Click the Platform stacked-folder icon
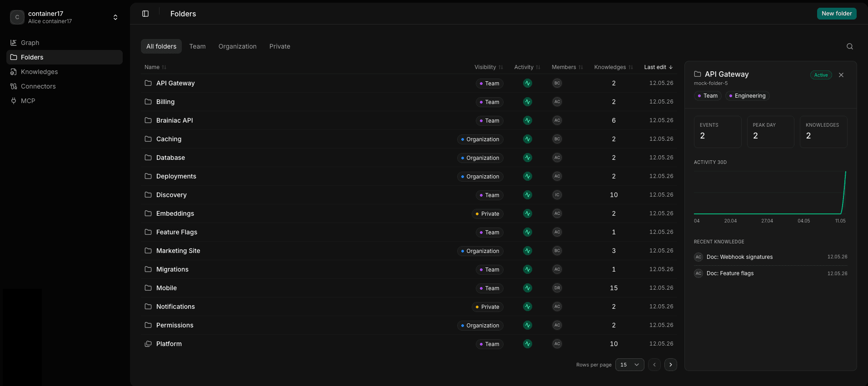Image resolution: width=868 pixels, height=386 pixels. click(148, 344)
